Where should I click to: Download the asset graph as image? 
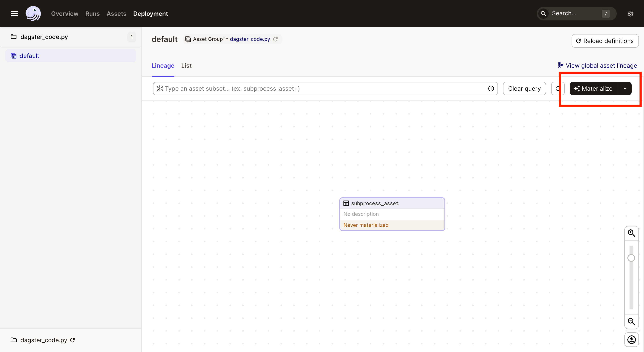click(631, 339)
